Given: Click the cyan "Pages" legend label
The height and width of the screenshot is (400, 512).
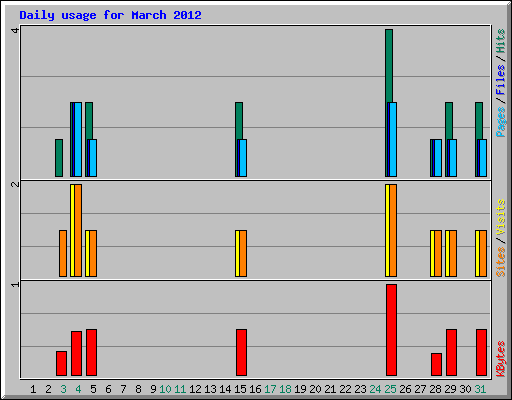Looking at the screenshot, I should [x=501, y=122].
